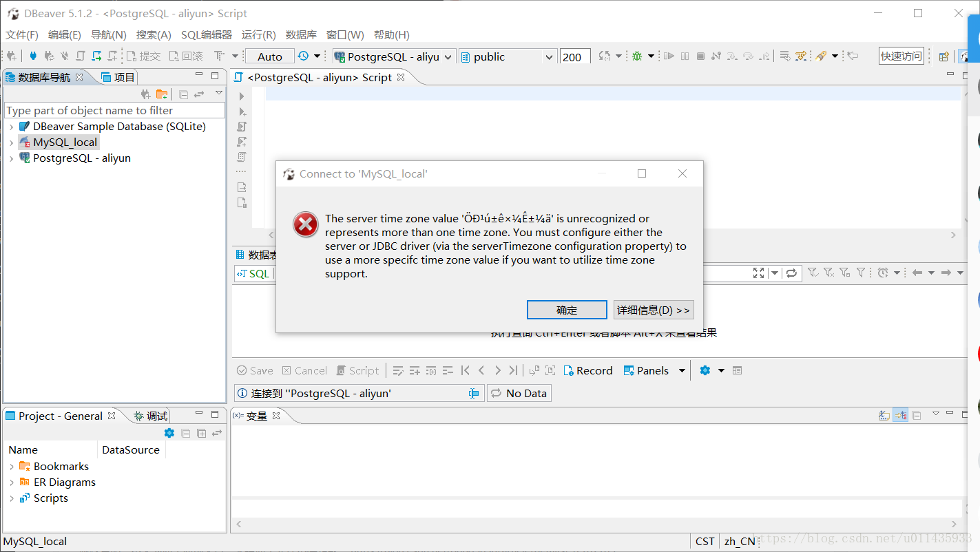Open the 数据库 menu
This screenshot has width=980, height=552.
pos(301,34)
